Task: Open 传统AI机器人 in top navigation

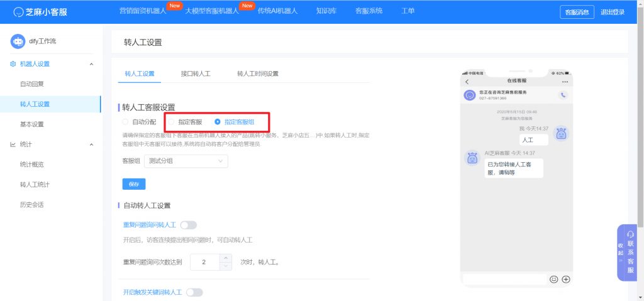Action: coord(277,11)
